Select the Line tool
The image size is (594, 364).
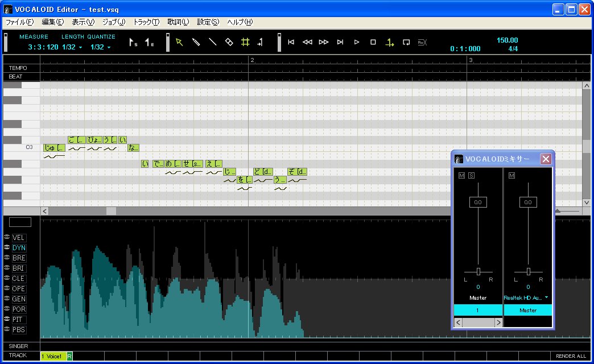(x=213, y=42)
